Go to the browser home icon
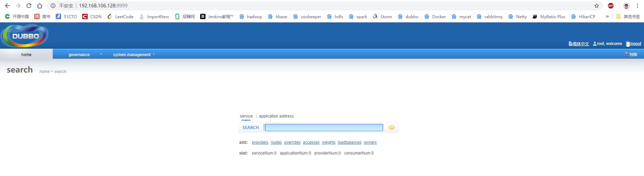 (x=40, y=6)
